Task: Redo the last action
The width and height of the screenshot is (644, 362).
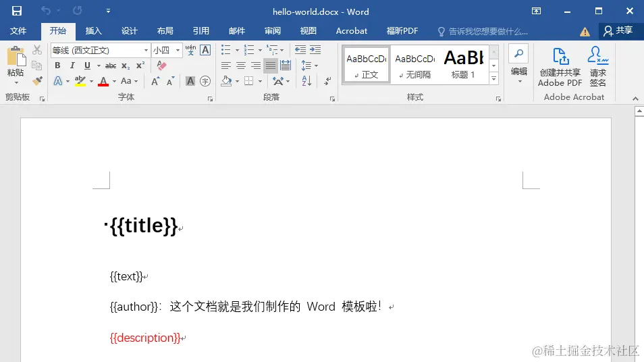Action: tap(77, 11)
